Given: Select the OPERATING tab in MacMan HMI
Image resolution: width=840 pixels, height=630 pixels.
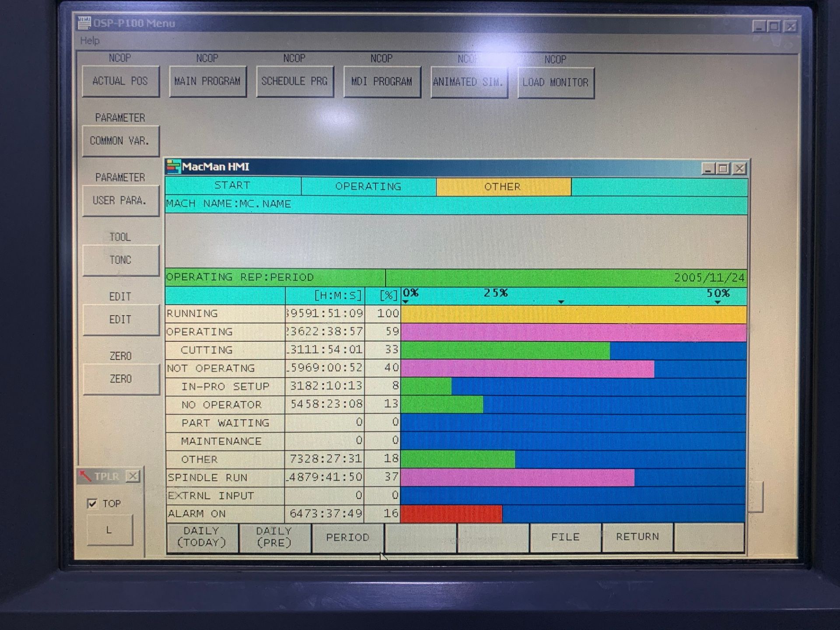Looking at the screenshot, I should tap(368, 186).
